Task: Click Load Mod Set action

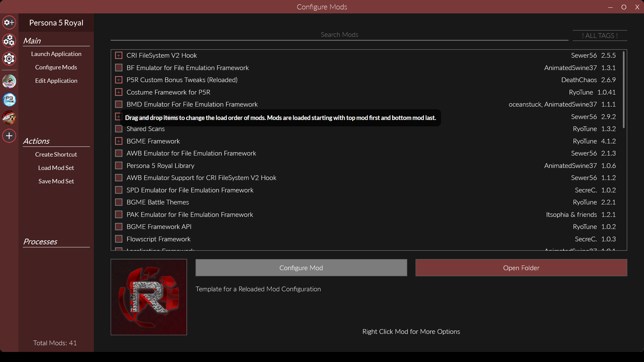Action: click(56, 168)
